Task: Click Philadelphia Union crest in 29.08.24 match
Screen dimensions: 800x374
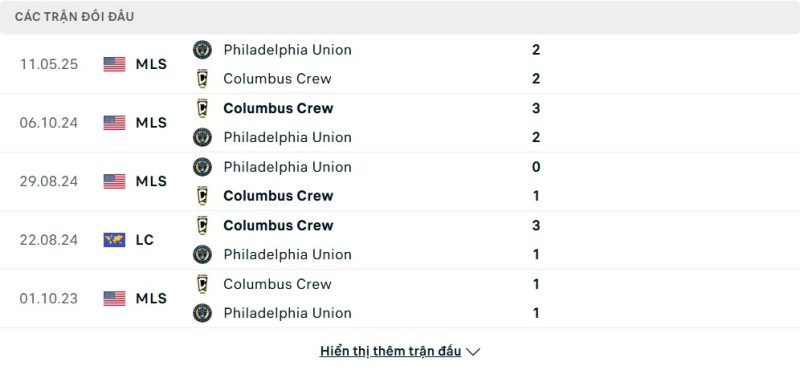Action: (202, 167)
